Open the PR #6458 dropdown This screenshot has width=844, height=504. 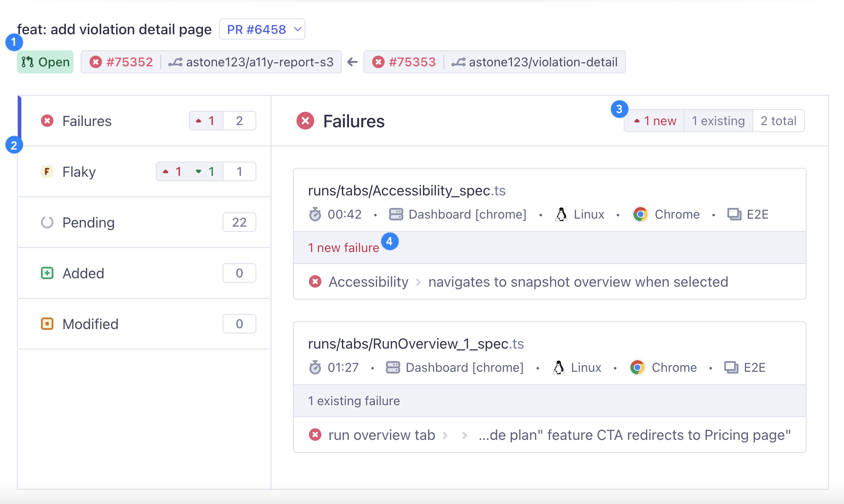click(x=262, y=29)
